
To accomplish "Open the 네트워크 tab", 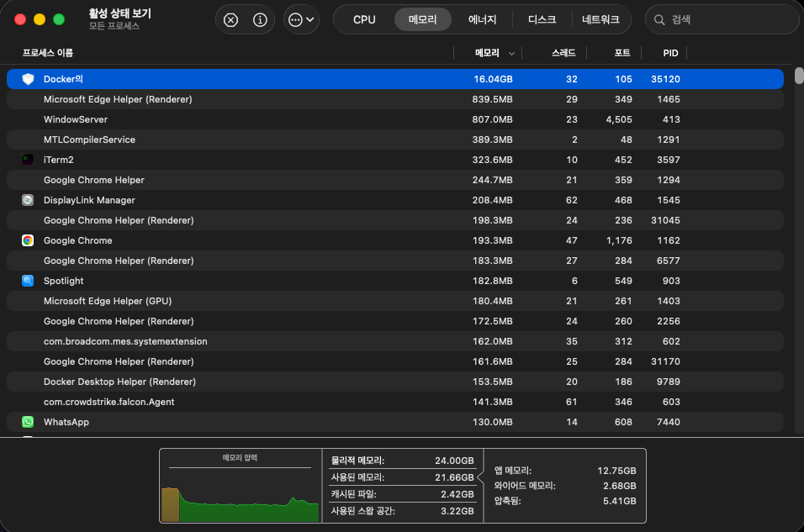I will [x=600, y=20].
